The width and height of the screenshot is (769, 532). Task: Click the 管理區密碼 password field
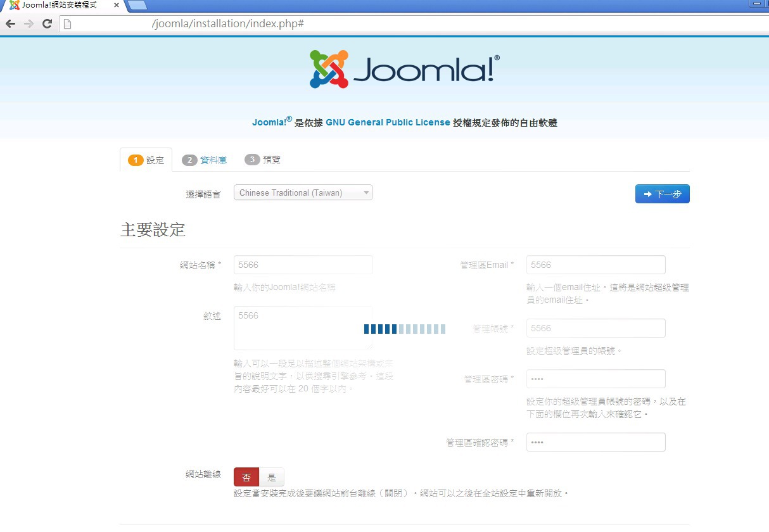pyautogui.click(x=595, y=379)
